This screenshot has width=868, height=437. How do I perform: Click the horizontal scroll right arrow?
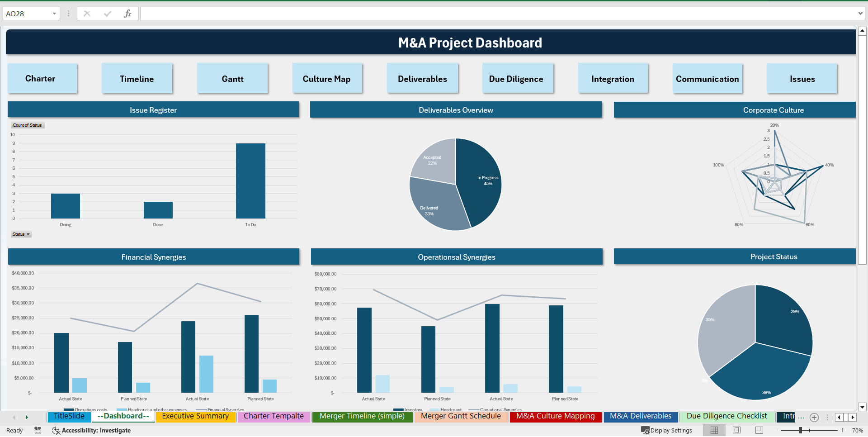coord(853,417)
